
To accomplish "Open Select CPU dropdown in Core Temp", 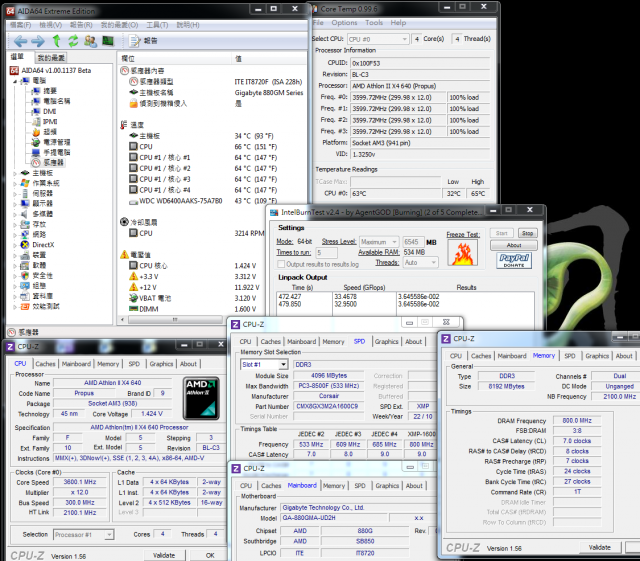I will [378, 39].
